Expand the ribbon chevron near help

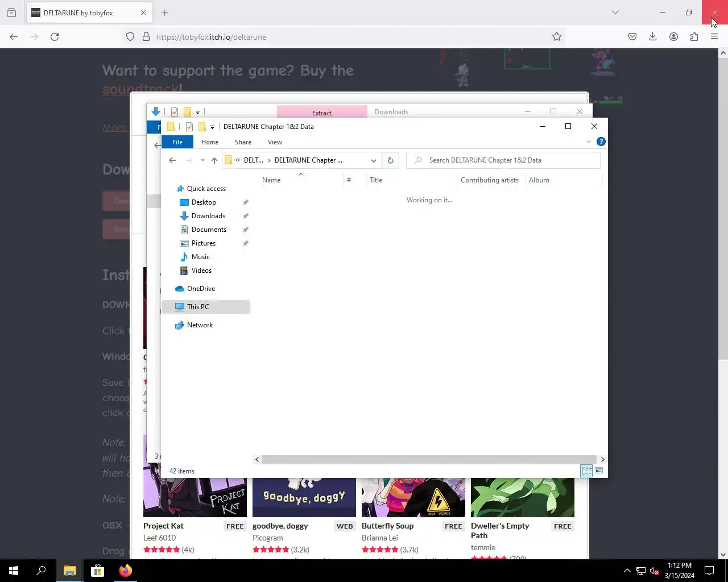589,142
